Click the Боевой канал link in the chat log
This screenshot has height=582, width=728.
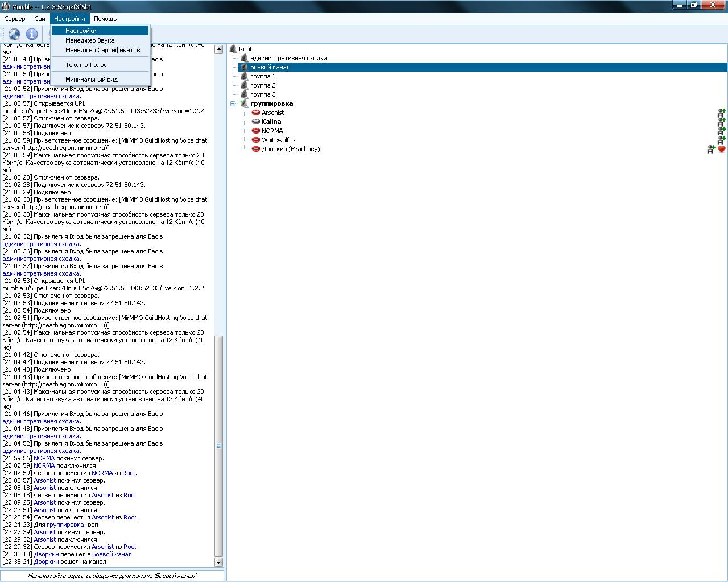(x=111, y=554)
